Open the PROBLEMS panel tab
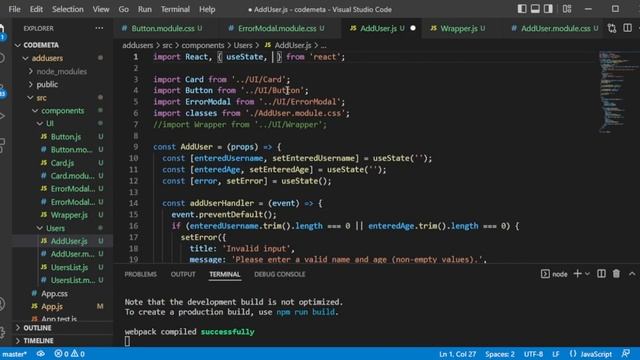640x360 pixels. coord(140,274)
